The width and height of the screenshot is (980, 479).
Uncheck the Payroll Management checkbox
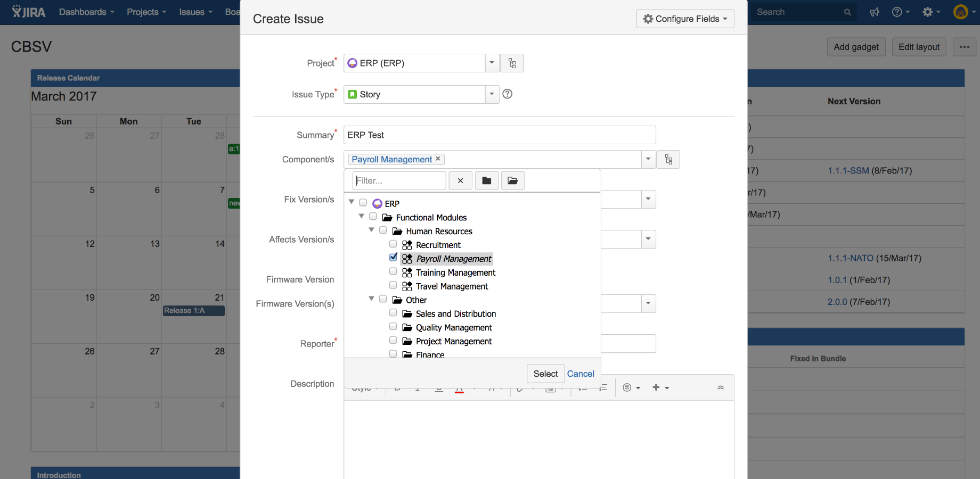pos(393,258)
